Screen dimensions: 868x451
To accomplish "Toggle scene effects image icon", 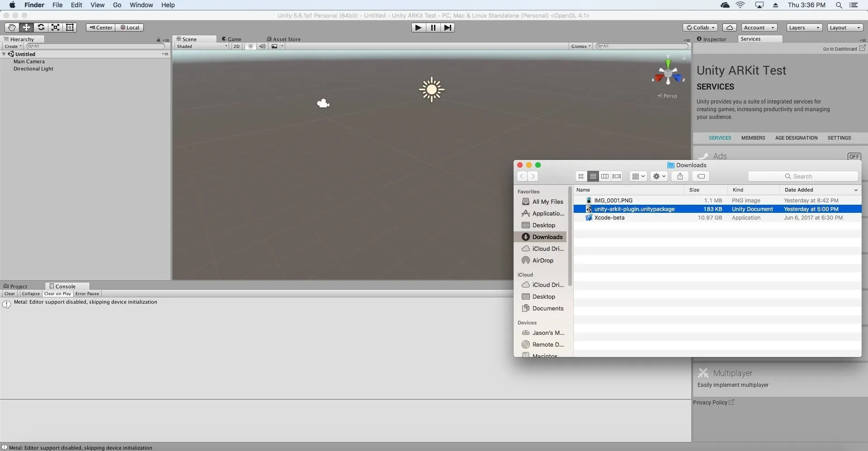I will point(274,47).
